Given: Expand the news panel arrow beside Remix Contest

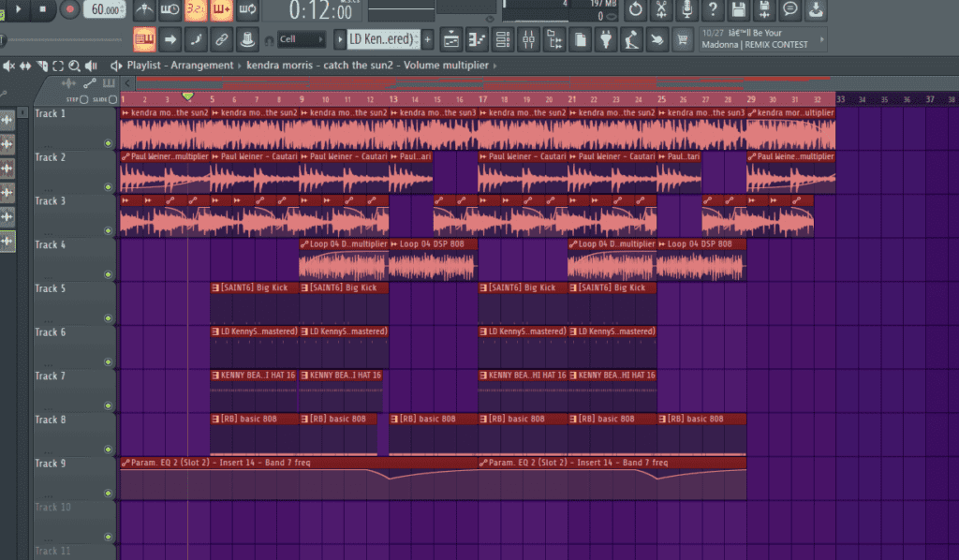Looking at the screenshot, I should pos(823,39).
